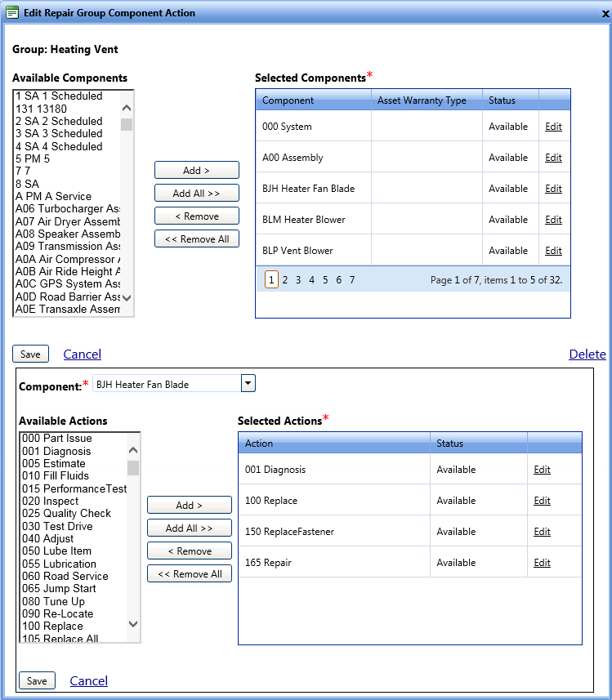Select '131 13180' in Available Components

(41, 109)
